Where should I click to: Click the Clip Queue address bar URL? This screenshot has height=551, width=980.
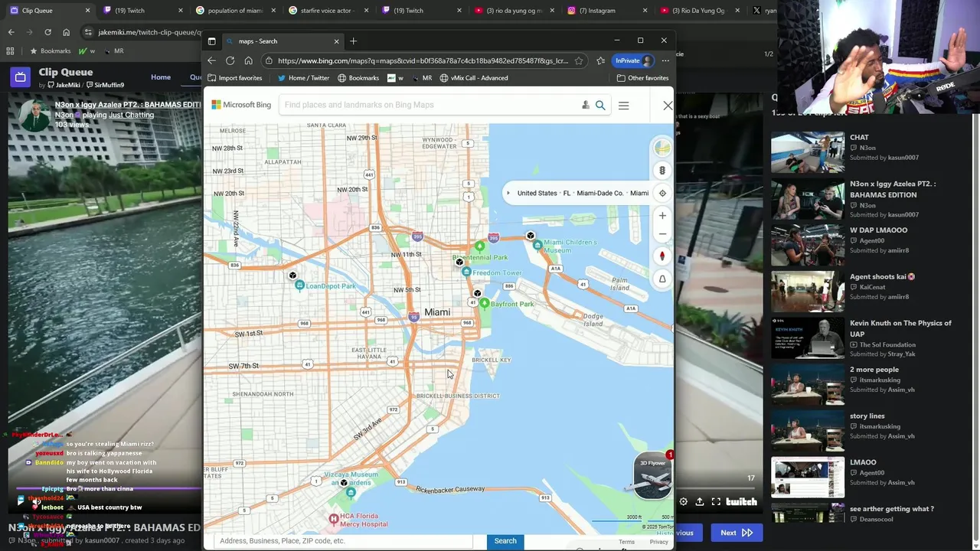(149, 32)
